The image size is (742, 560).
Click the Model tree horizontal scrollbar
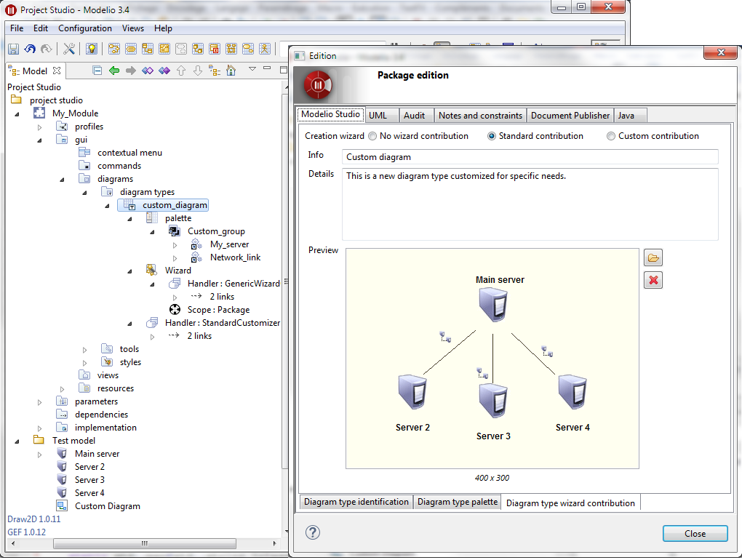tap(144, 543)
